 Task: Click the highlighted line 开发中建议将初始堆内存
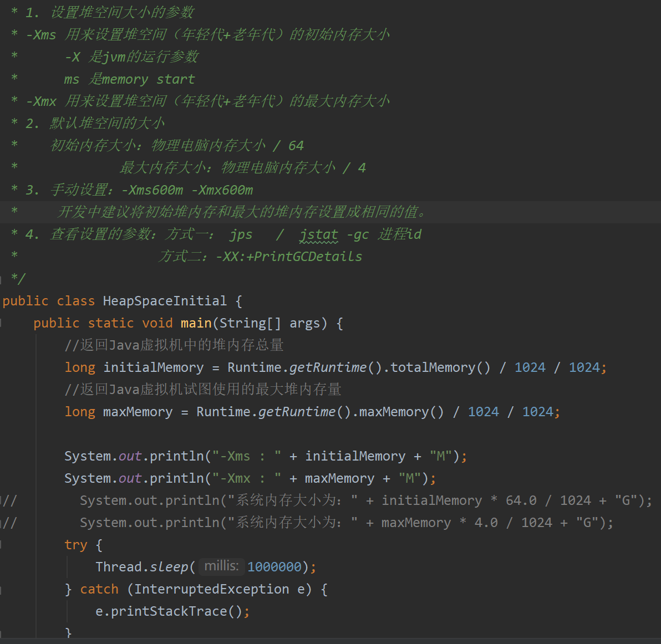242,212
